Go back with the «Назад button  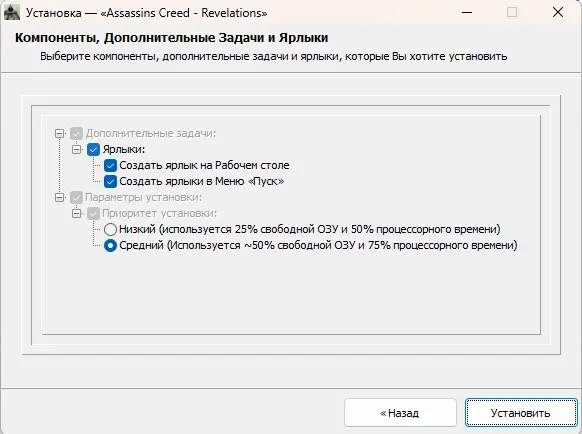[400, 413]
